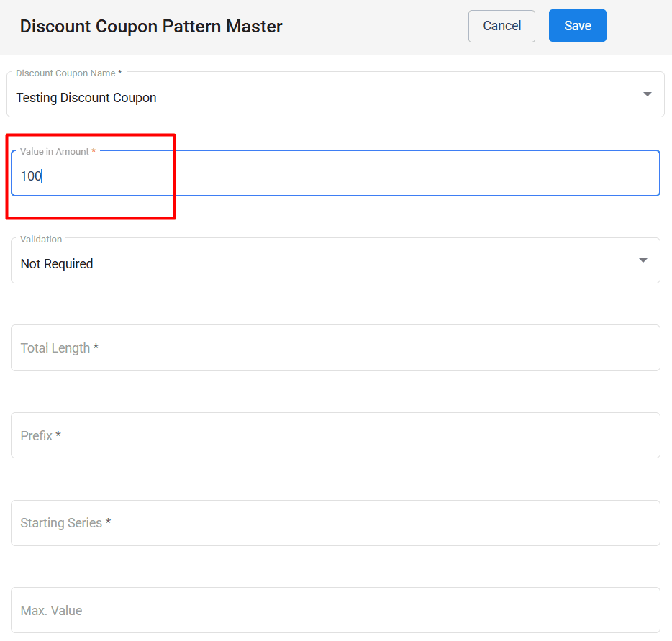Click the "Max. Value" placeholder text

pos(51,611)
